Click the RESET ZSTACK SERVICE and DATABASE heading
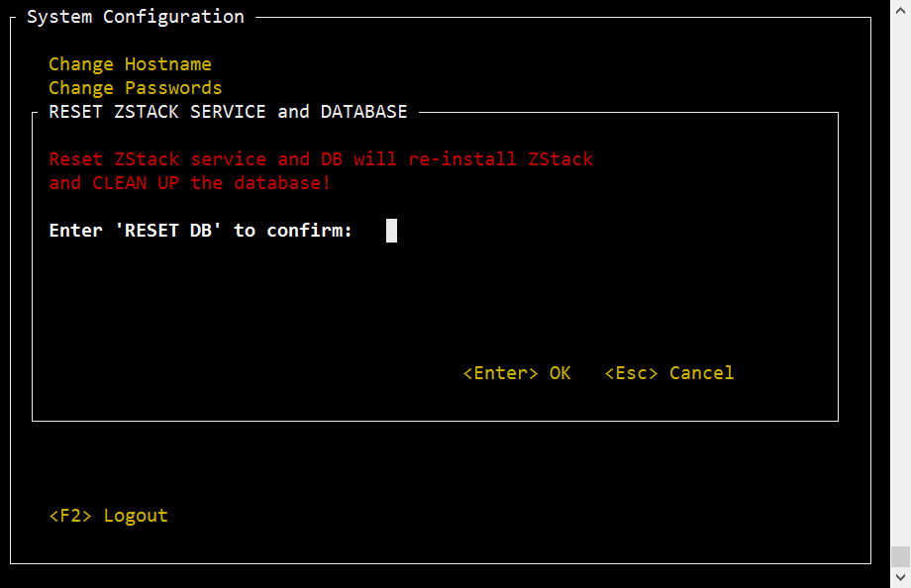This screenshot has height=588, width=911. coord(228,112)
